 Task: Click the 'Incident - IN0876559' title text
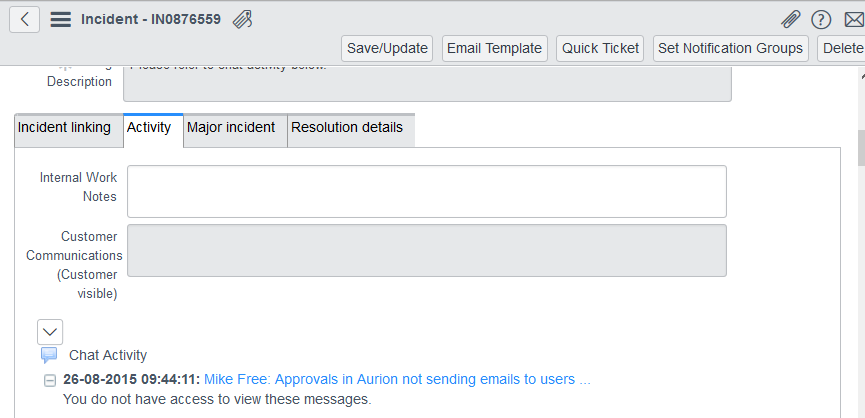click(x=151, y=19)
